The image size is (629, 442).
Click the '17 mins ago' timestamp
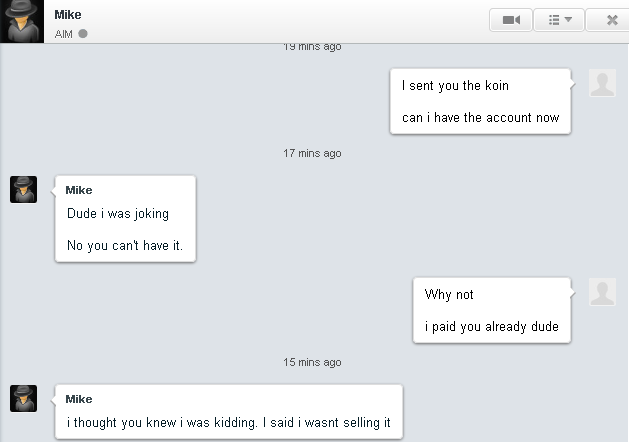[312, 153]
